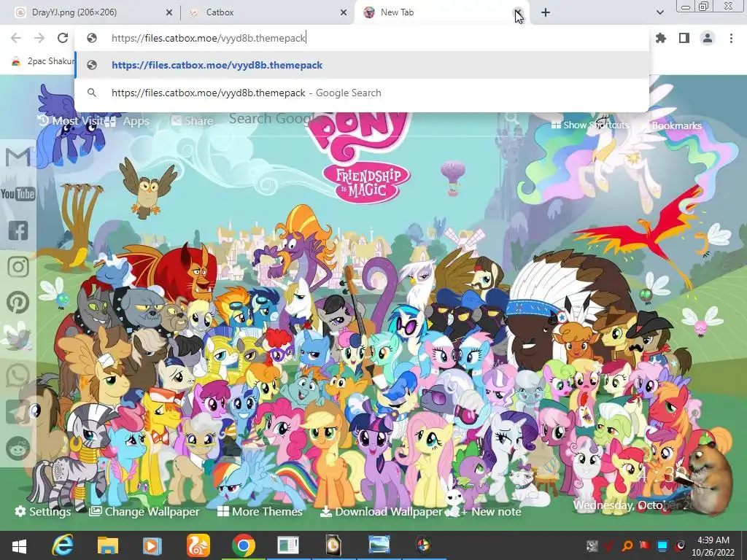Image resolution: width=747 pixels, height=560 pixels.
Task: Open WhatsApp from the sidebar shortcut
Action: tap(18, 376)
